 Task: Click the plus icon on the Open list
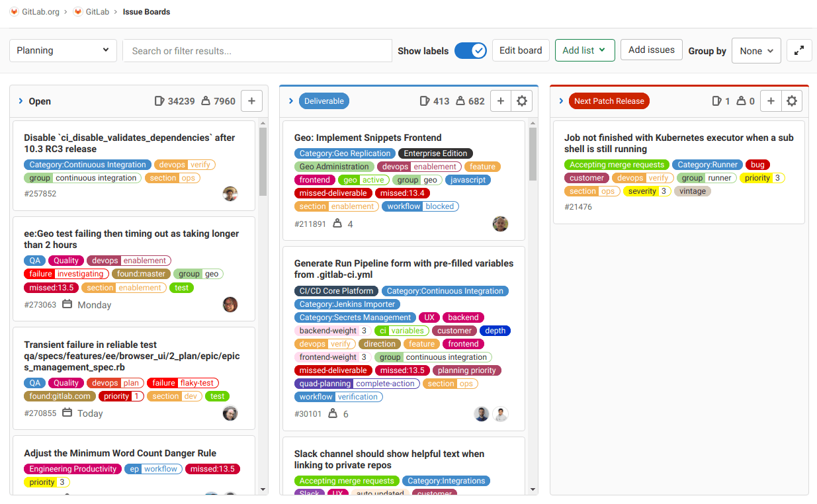[x=251, y=101]
